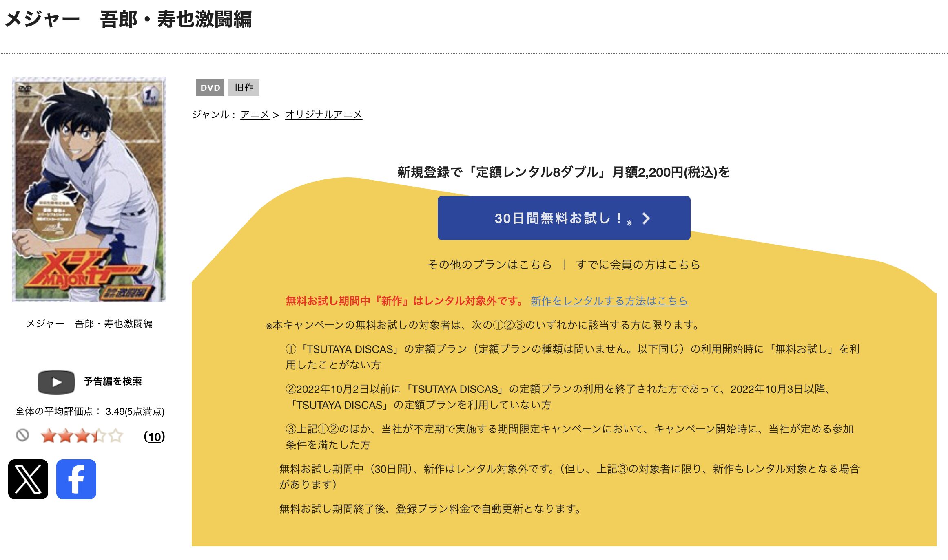This screenshot has width=948, height=560.
Task: Click the 無料お試し期間中（30日間）note paragraph
Action: tap(570, 476)
